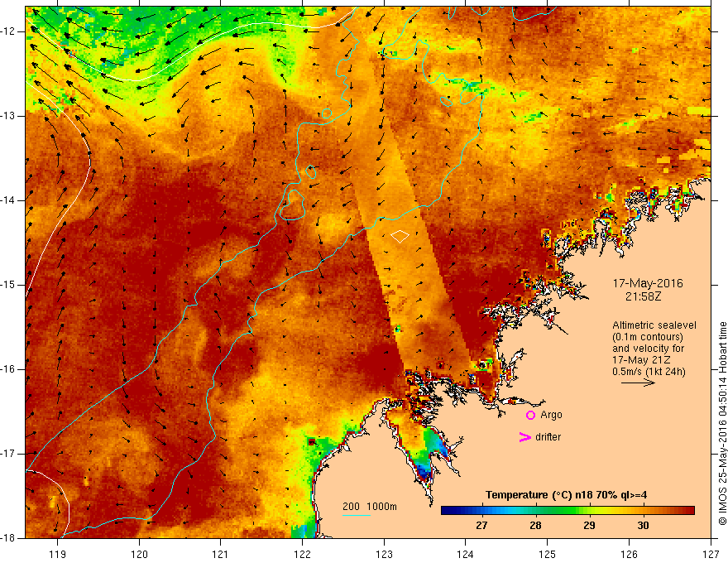Click the '126' longitude axis label
Viewport: 728px width, 563px height.
[629, 554]
